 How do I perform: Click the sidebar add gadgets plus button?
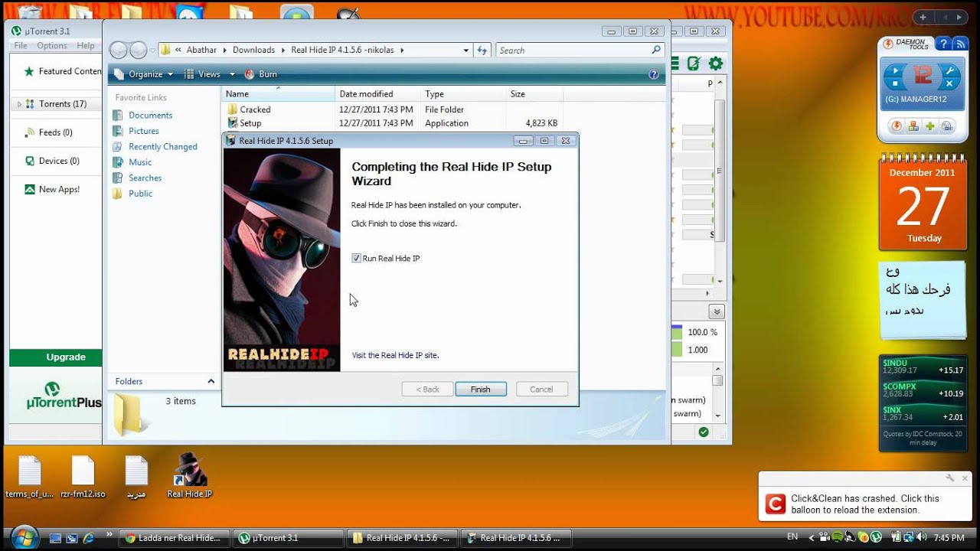point(923,17)
